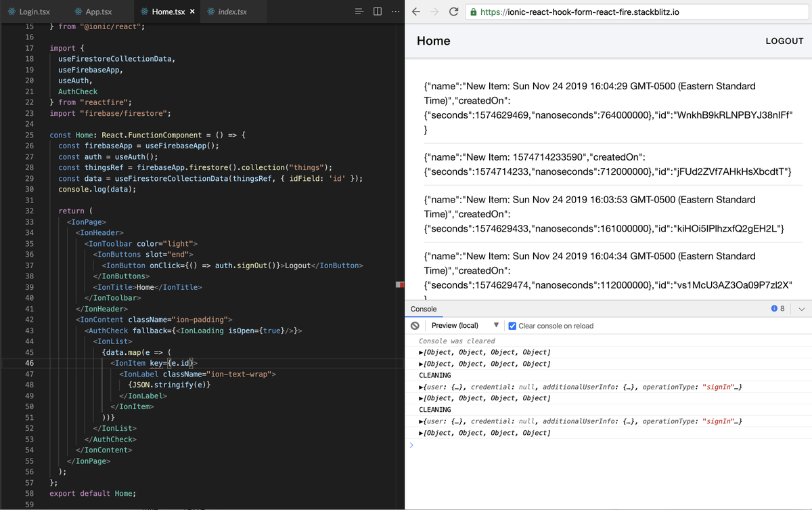Click 'useFirebaseApp()' on line 26
The image size is (812, 510).
click(x=181, y=146)
